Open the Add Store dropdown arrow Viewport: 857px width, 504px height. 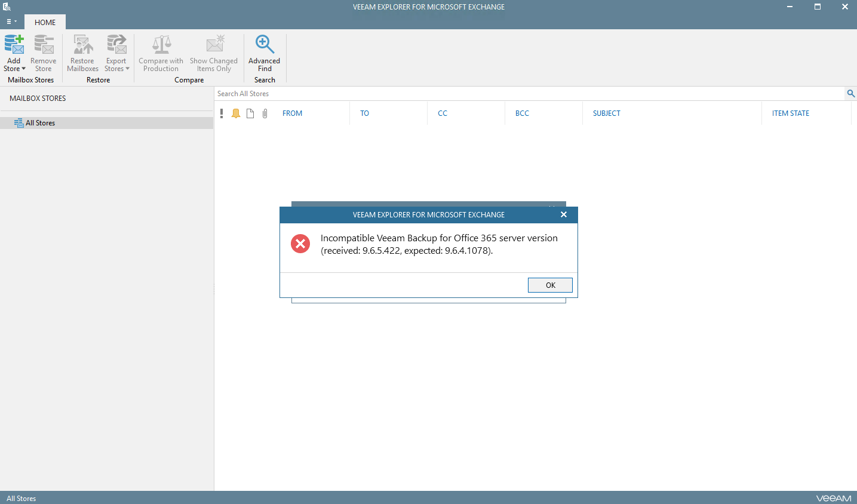pyautogui.click(x=24, y=69)
